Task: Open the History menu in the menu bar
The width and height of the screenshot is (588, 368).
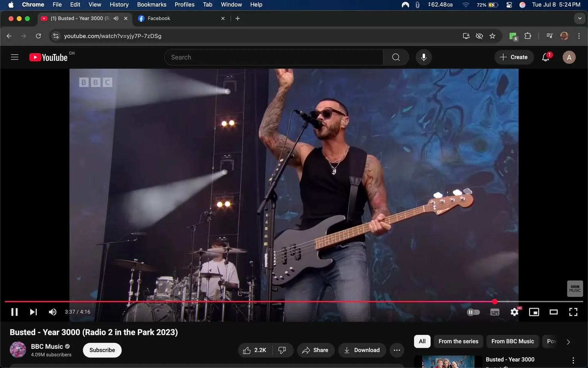Action: click(x=119, y=5)
